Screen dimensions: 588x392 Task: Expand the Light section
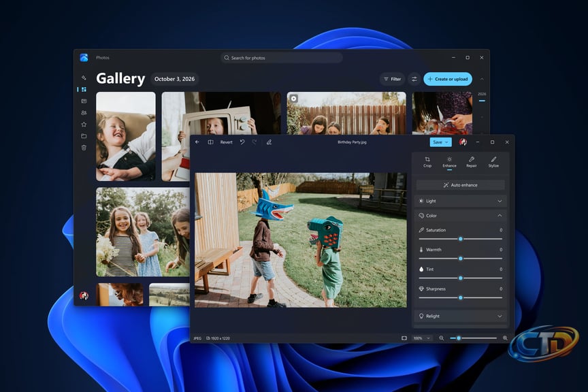[461, 201]
